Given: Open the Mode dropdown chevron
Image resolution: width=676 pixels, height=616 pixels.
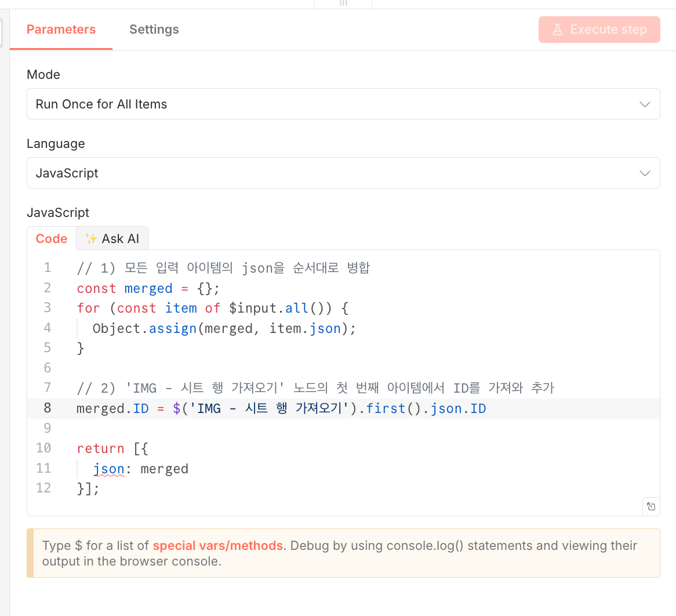Looking at the screenshot, I should [645, 104].
